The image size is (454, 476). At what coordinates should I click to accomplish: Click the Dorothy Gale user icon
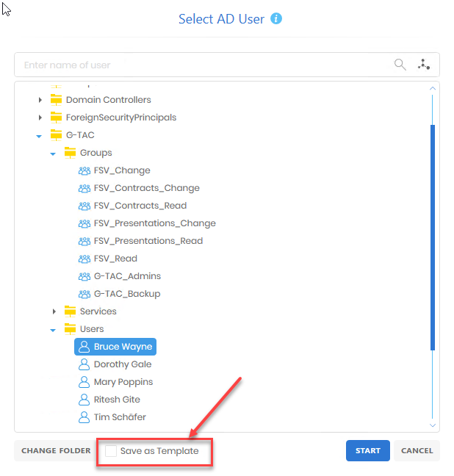84,364
